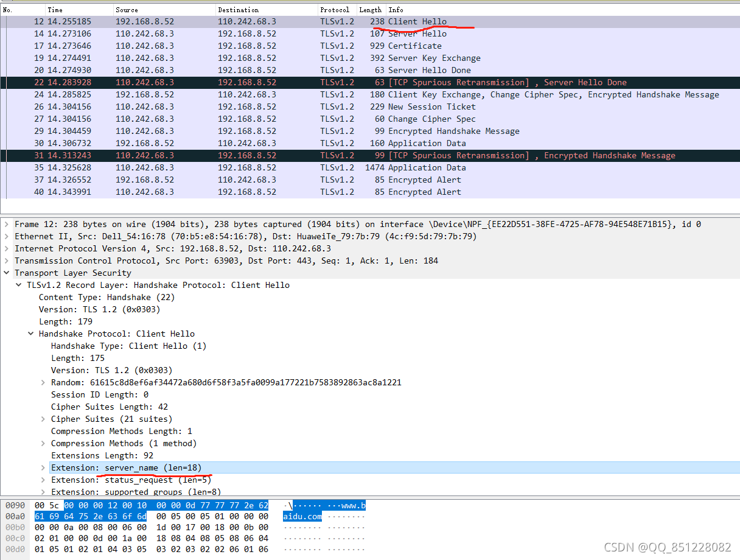This screenshot has height=560, width=740.
Task: Select packet 27 Change Cipher Spec row
Action: click(370, 119)
